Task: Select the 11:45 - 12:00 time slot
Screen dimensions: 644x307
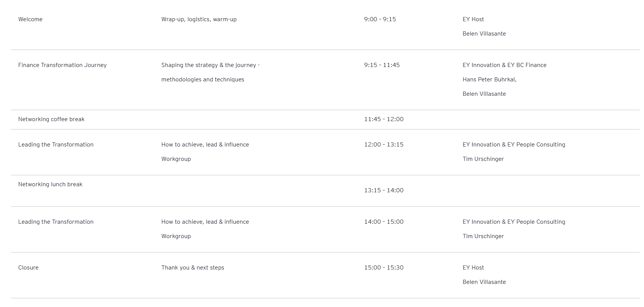Action: pos(383,119)
